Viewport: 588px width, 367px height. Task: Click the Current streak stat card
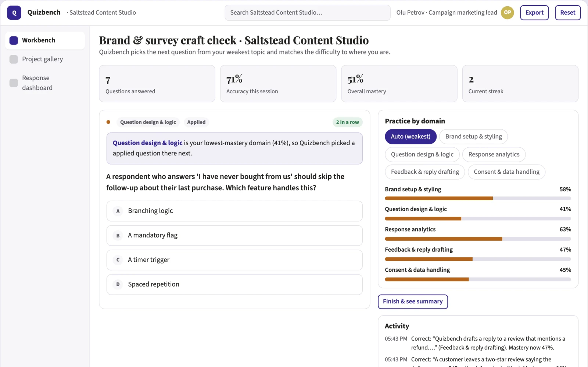tap(520, 84)
